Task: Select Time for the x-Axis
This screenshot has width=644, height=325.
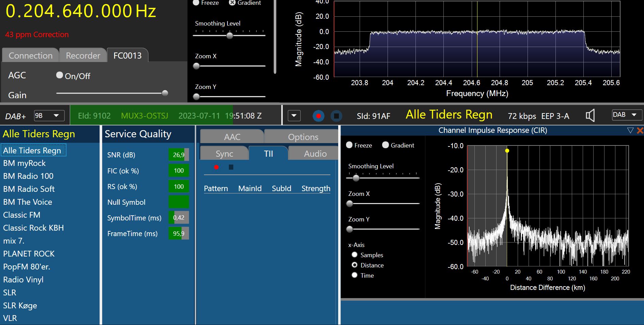Action: 355,275
